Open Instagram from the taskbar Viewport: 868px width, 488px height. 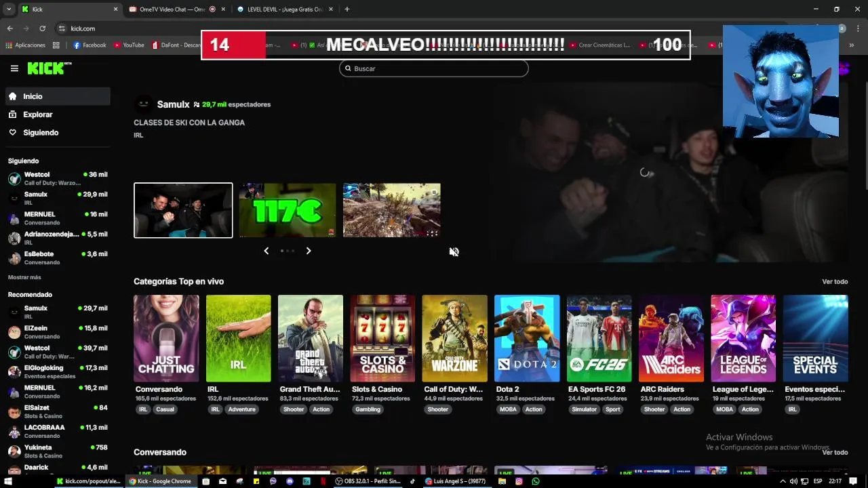(x=519, y=481)
